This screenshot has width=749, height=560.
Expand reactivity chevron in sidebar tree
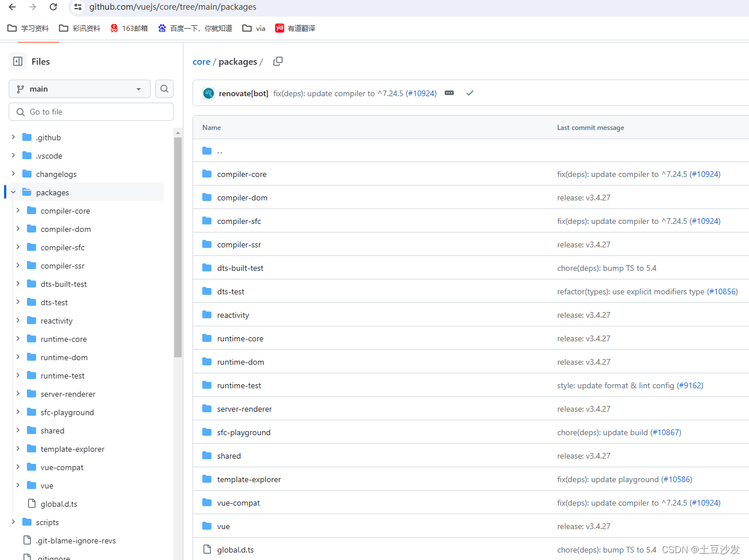[18, 321]
